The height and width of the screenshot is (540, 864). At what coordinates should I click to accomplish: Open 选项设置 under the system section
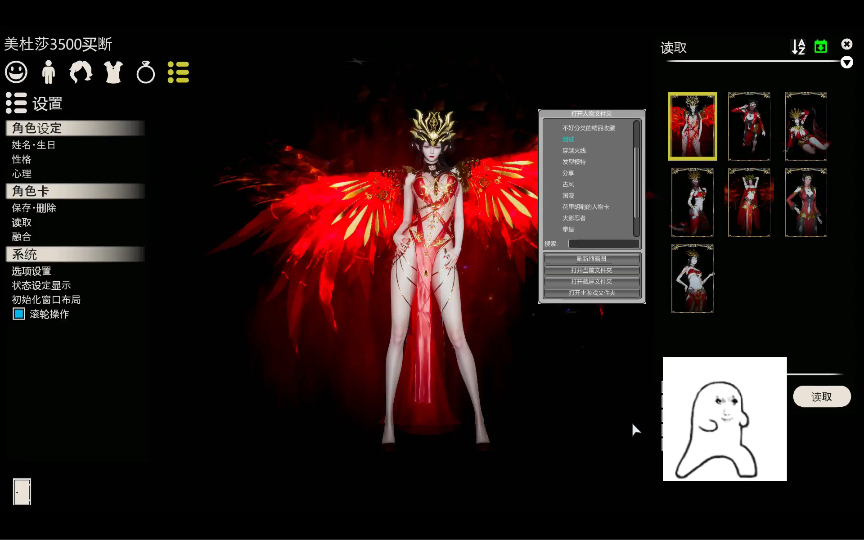pyautogui.click(x=31, y=271)
